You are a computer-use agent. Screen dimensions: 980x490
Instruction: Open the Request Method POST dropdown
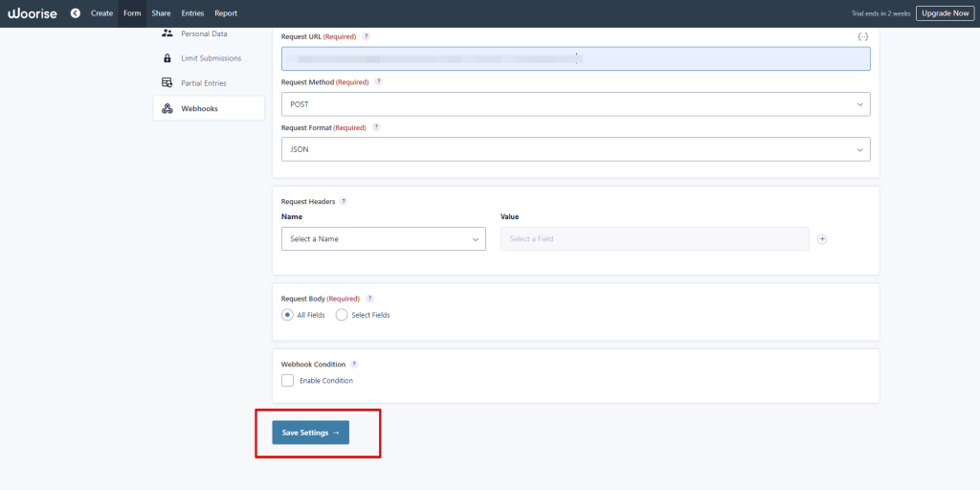[x=575, y=104]
